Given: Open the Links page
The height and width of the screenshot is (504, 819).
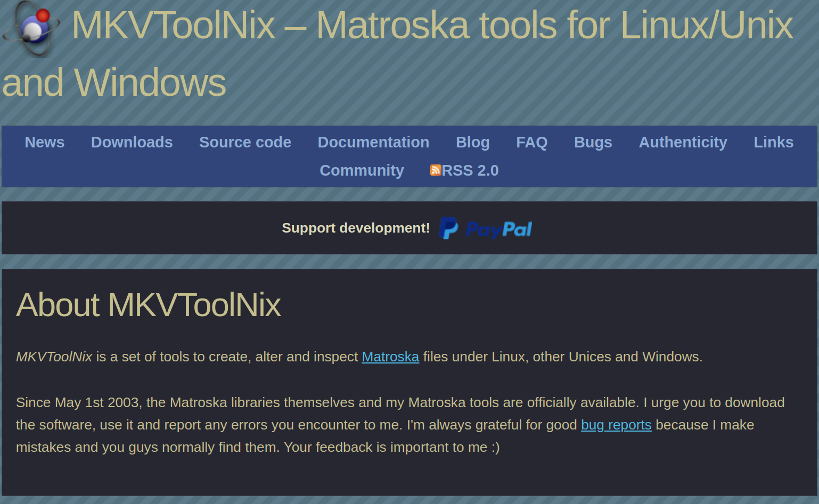Looking at the screenshot, I should click(773, 142).
